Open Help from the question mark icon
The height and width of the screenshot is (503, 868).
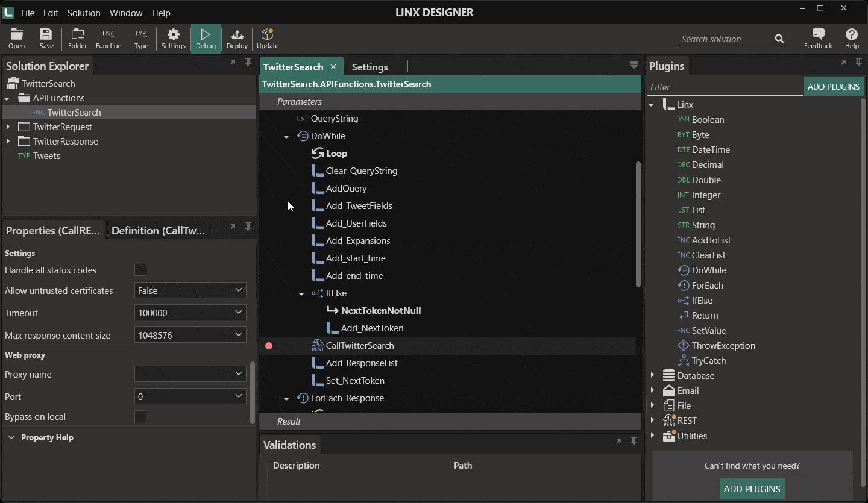(852, 39)
